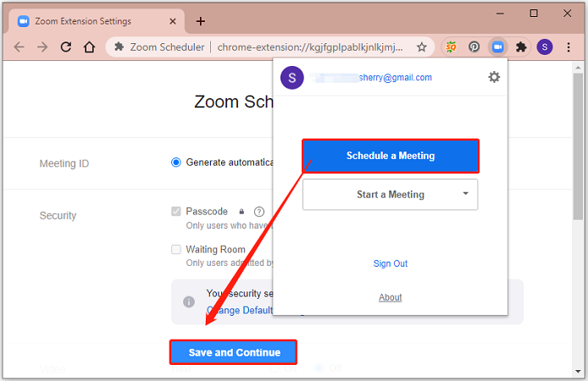Image resolution: width=588 pixels, height=381 pixels.
Task: Click the browser back arrow
Action: click(19, 47)
